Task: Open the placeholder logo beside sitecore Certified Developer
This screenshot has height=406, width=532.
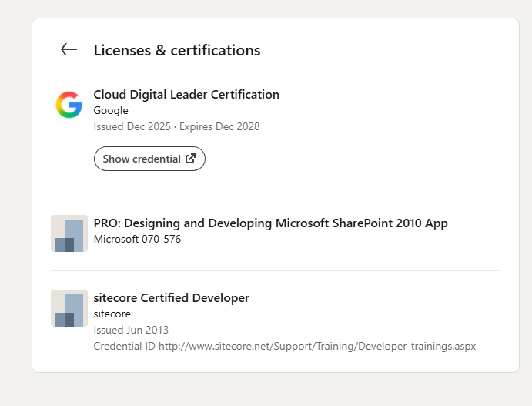Action: tap(69, 308)
